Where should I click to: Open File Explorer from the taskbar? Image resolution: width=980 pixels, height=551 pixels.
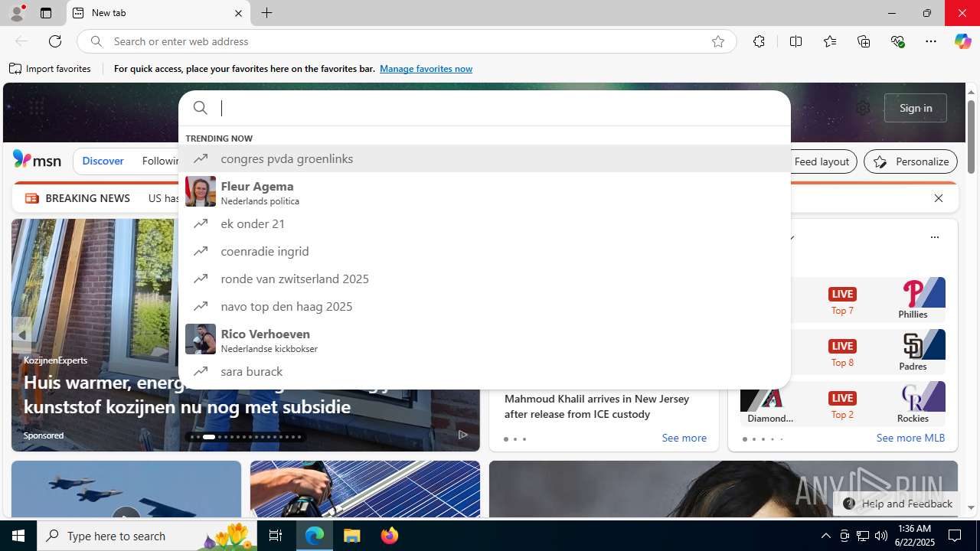352,536
